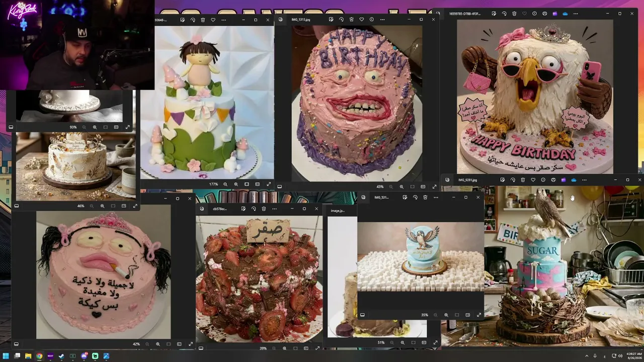
Task: Rotate the IMG_9281.jpg image
Action: (x=513, y=180)
